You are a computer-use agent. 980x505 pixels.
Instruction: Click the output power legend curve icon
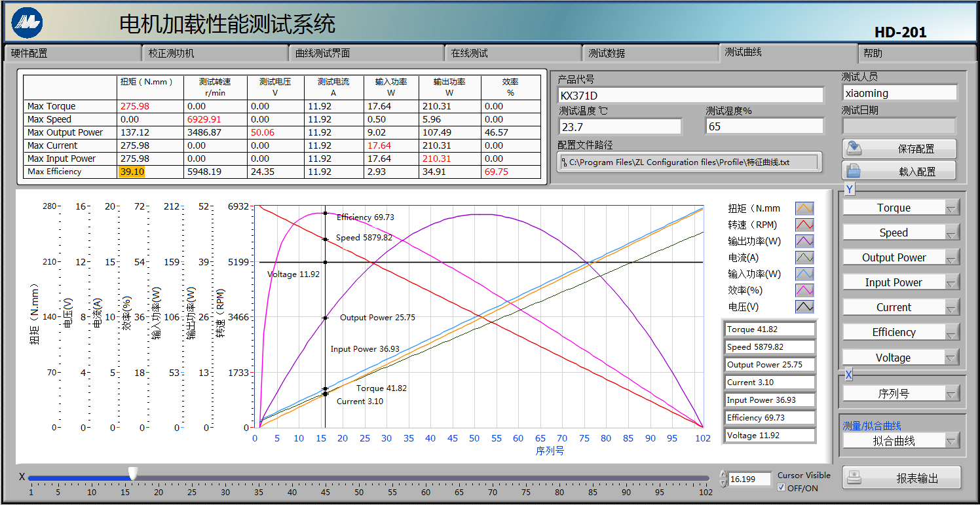pyautogui.click(x=804, y=241)
